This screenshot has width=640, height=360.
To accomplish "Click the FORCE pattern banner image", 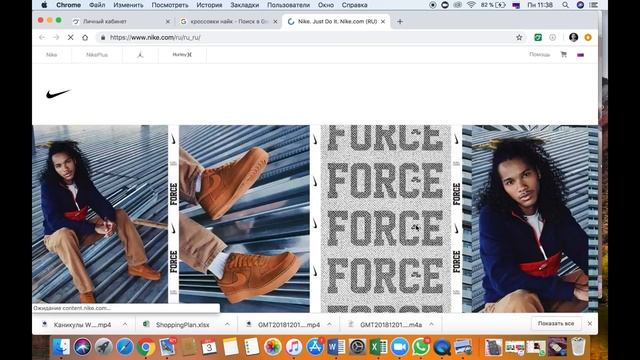I will [x=386, y=218].
